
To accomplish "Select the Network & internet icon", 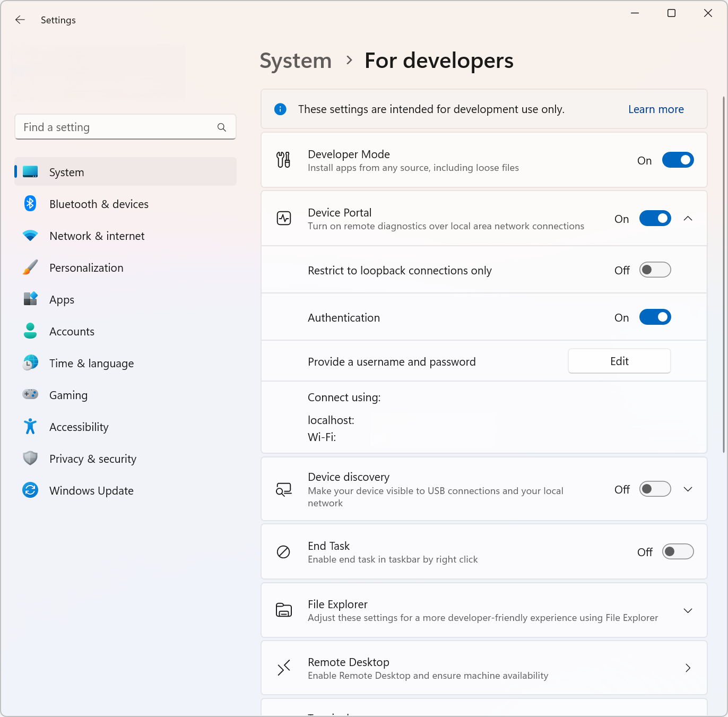I will click(x=30, y=236).
